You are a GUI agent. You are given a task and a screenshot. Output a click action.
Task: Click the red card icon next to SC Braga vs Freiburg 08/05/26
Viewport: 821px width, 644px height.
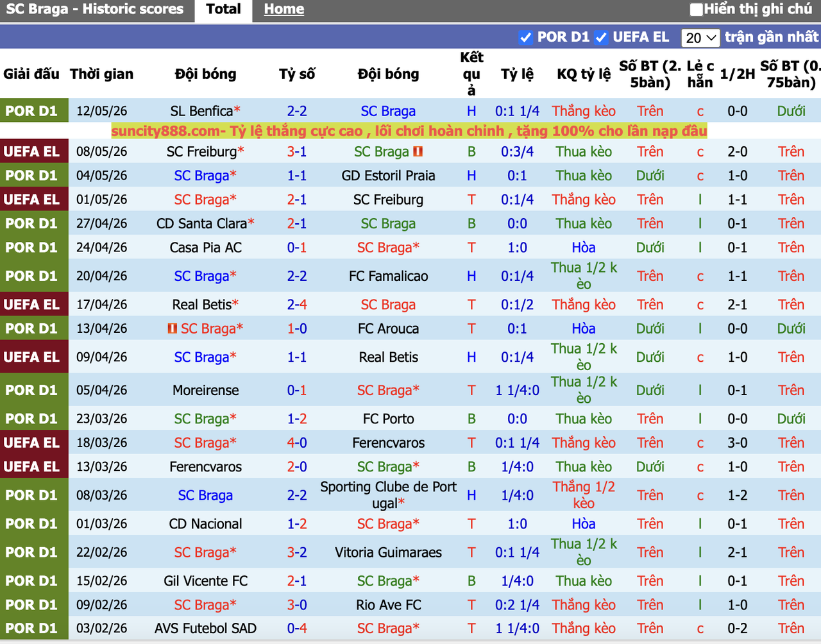[418, 152]
